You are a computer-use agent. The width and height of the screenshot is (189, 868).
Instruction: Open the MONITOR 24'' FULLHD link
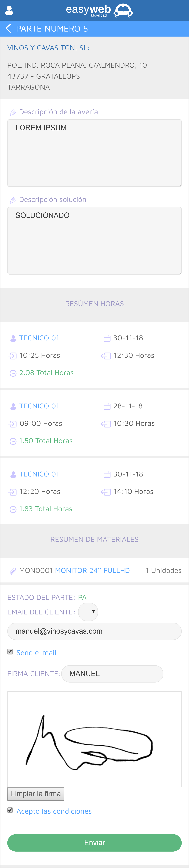pyautogui.click(x=92, y=570)
